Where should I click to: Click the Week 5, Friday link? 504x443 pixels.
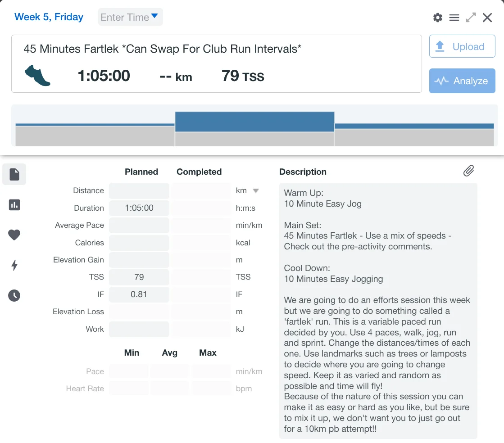click(49, 17)
